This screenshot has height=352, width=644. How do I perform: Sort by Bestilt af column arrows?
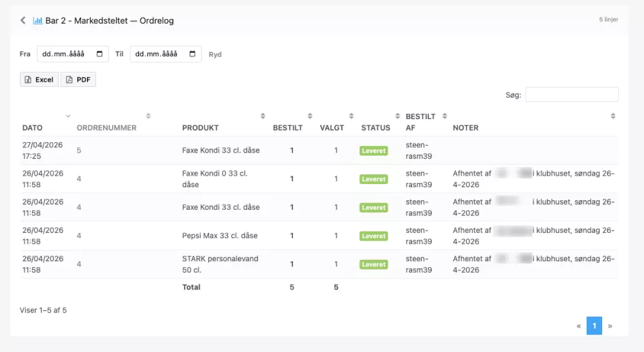pos(445,116)
